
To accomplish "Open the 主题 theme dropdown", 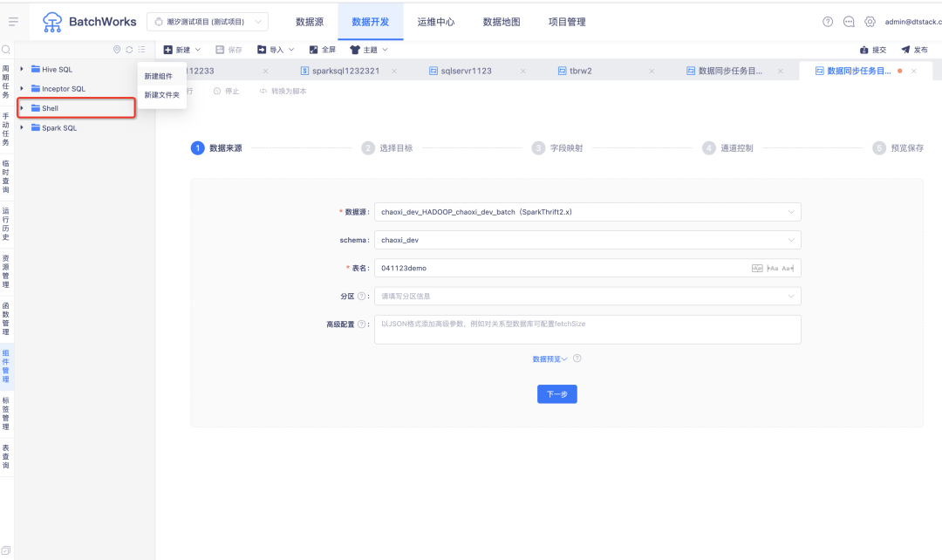I will pos(370,50).
